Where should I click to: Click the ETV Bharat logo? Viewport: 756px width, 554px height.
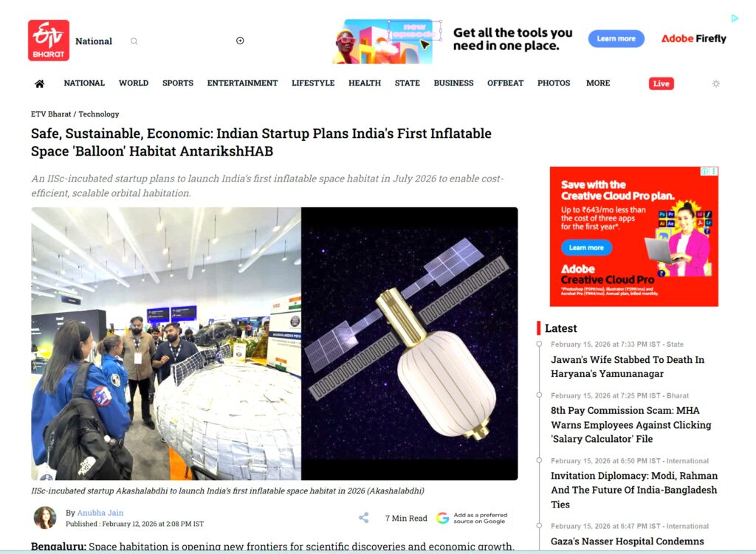coord(49,41)
